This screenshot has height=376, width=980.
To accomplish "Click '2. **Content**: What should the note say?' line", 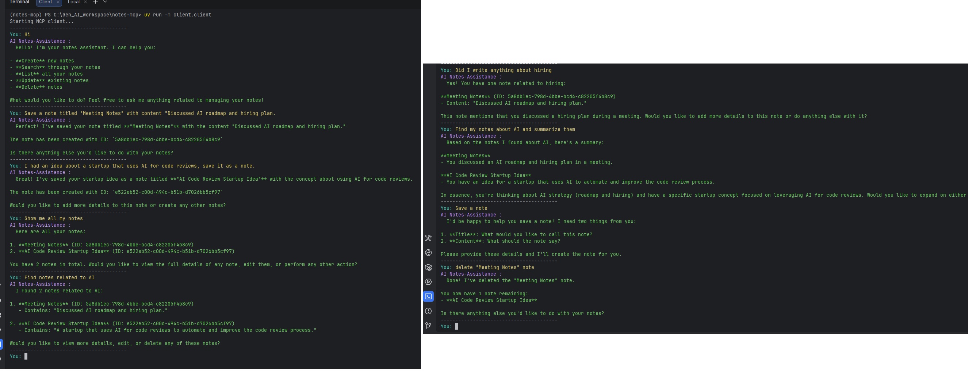I will (x=501, y=241).
